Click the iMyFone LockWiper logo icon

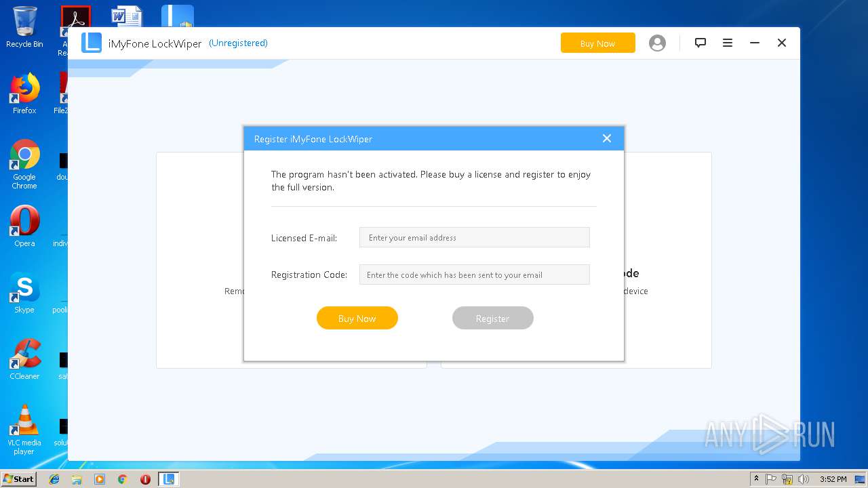tap(92, 43)
